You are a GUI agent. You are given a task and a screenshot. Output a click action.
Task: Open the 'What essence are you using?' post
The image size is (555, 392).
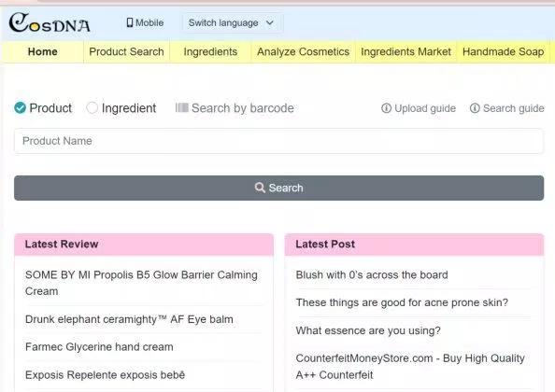(x=368, y=330)
